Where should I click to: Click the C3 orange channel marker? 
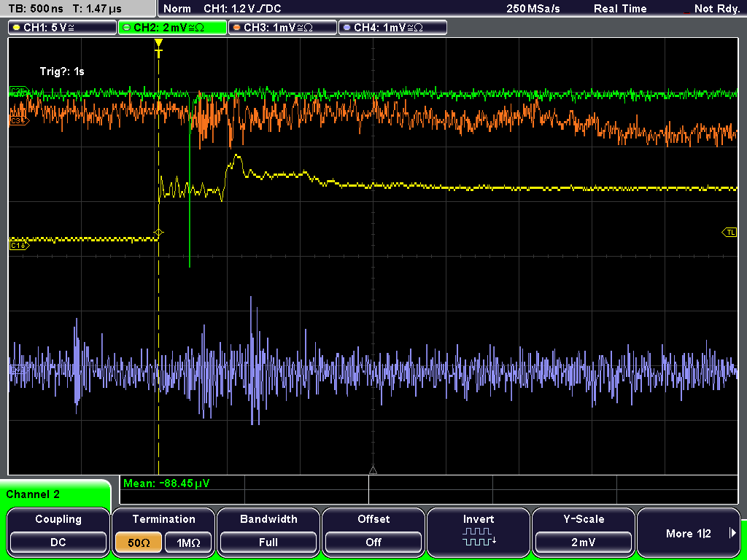[19, 121]
